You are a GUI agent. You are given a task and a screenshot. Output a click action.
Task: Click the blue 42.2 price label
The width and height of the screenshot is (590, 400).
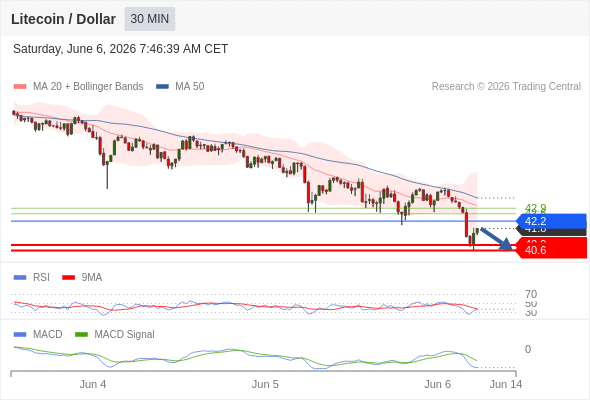552,221
